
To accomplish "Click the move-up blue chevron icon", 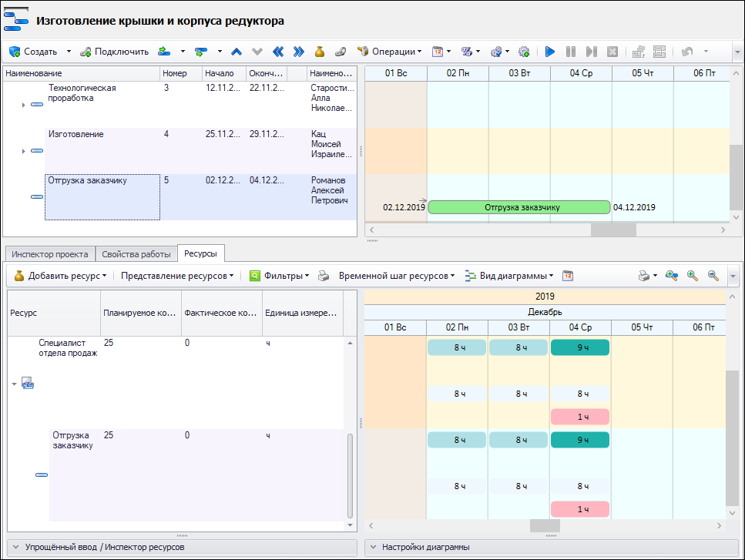I will pyautogui.click(x=237, y=52).
